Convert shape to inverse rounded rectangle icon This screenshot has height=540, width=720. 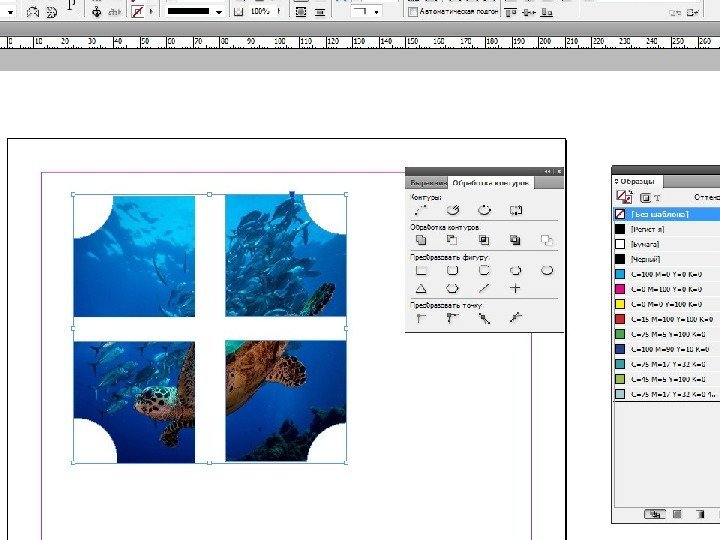[x=515, y=270]
